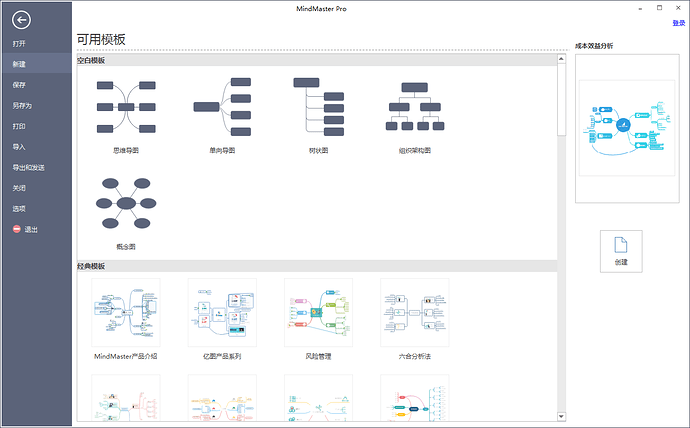Click the 创建 button with document icon
The height and width of the screenshot is (428, 690).
click(621, 251)
